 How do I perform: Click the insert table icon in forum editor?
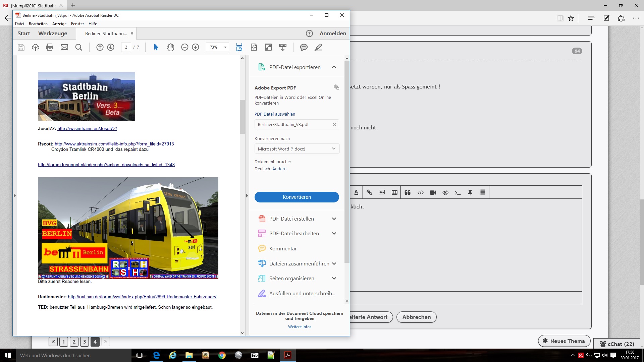[394, 192]
